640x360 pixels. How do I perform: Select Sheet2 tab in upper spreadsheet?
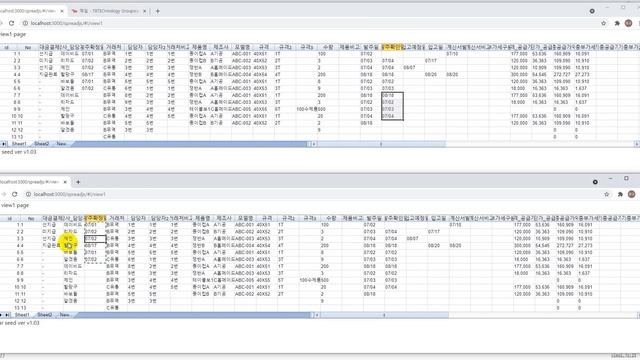click(x=42, y=144)
